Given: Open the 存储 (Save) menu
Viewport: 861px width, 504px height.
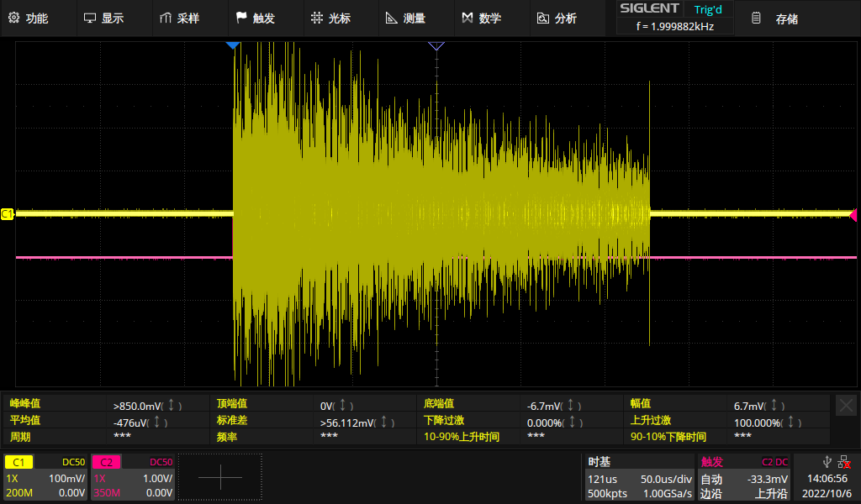Looking at the screenshot, I should (774, 18).
